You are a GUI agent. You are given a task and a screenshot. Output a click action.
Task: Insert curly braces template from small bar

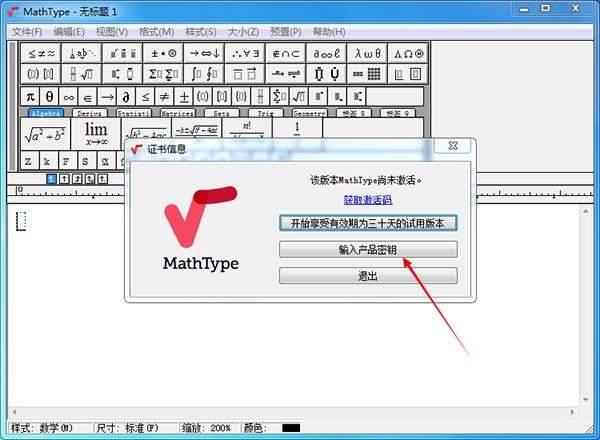pyautogui.click(x=241, y=97)
